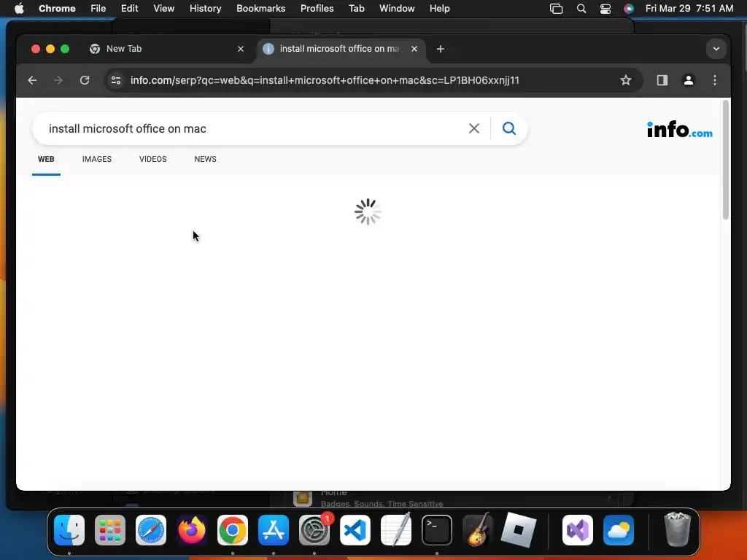
Task: Open Spotlight search in menu bar
Action: click(x=581, y=9)
